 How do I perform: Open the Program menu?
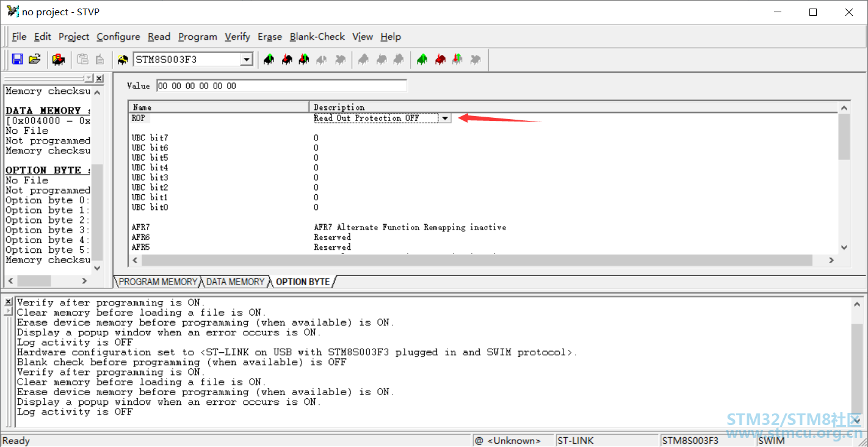click(198, 37)
